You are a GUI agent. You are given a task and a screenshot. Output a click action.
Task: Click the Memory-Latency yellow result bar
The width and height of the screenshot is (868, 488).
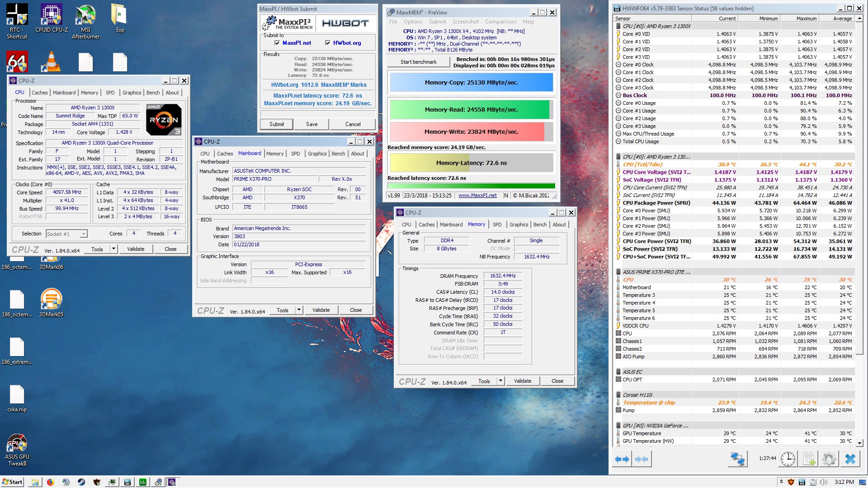(x=471, y=163)
